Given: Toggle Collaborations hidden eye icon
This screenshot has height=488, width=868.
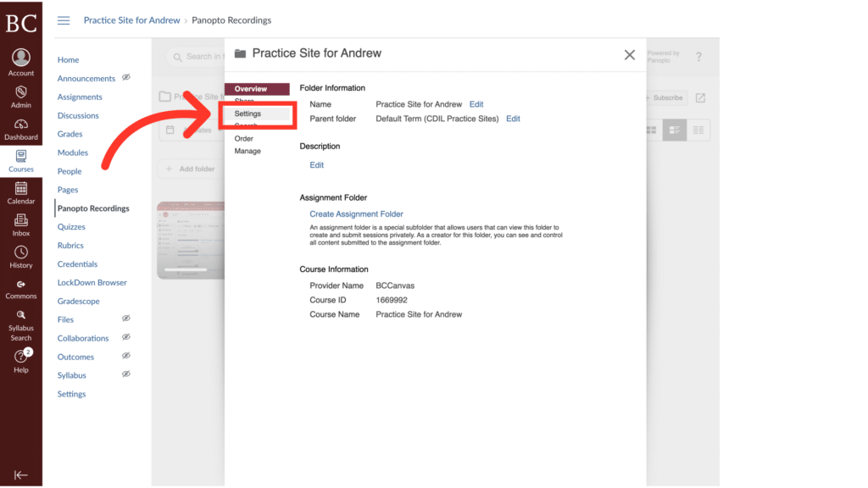Looking at the screenshot, I should (126, 337).
